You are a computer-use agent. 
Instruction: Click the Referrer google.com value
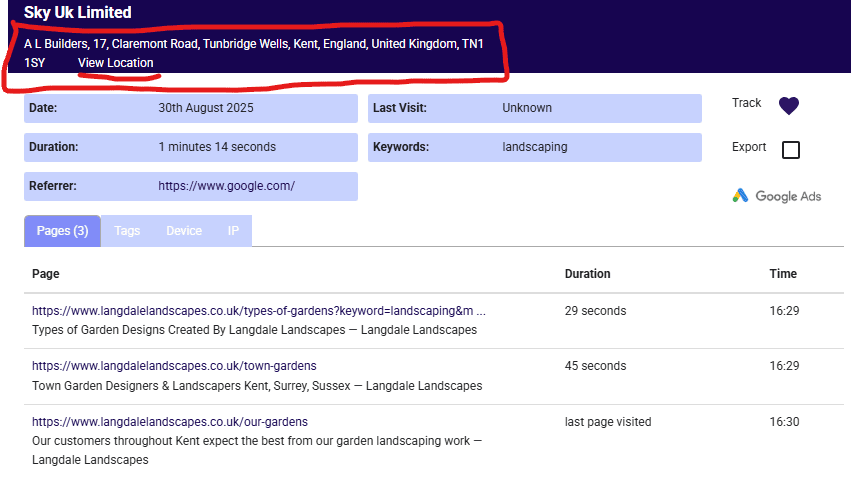point(226,186)
